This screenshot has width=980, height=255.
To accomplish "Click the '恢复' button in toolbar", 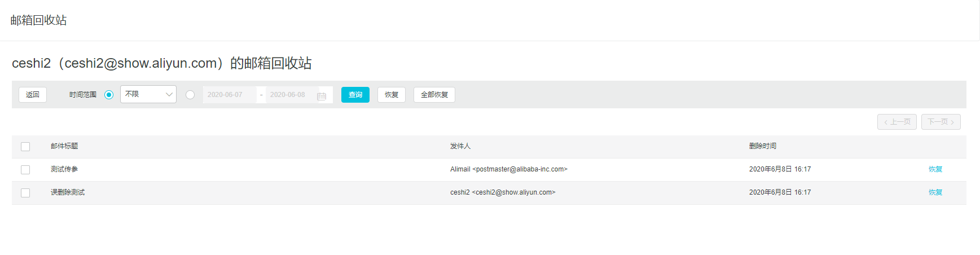I will [392, 95].
